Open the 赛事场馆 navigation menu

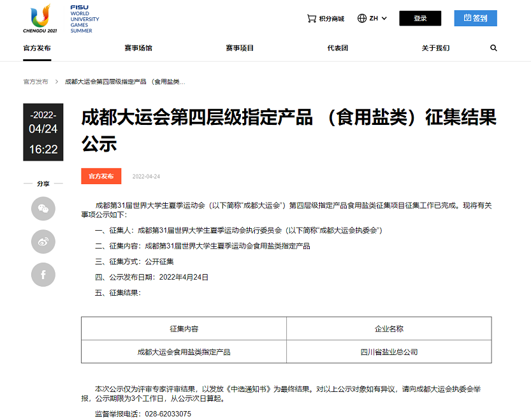click(x=138, y=48)
